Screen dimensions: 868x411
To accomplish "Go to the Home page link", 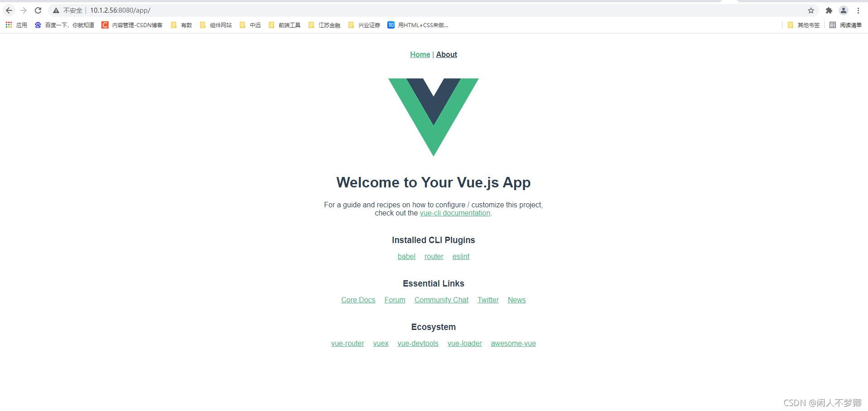I will [420, 54].
